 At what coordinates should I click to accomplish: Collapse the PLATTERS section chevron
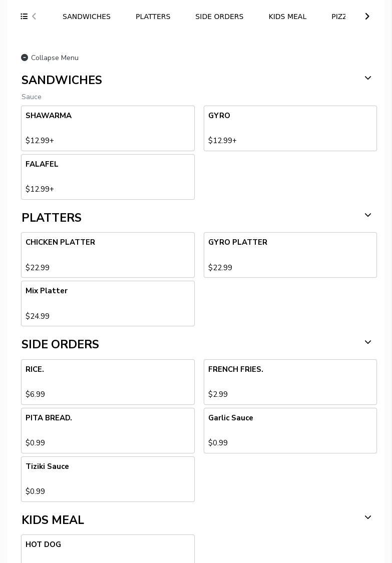pos(367,216)
